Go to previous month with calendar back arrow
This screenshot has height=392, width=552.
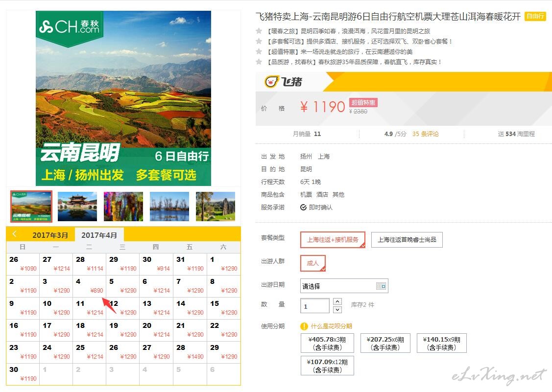pyautogui.click(x=14, y=234)
